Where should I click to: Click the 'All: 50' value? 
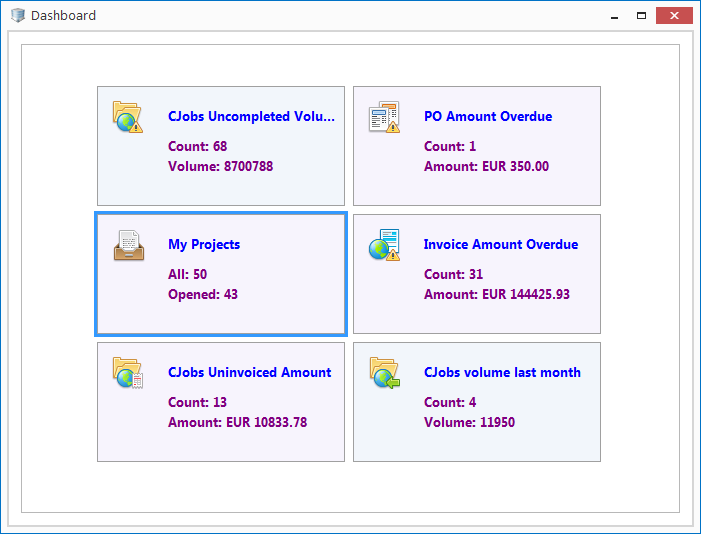coord(187,274)
